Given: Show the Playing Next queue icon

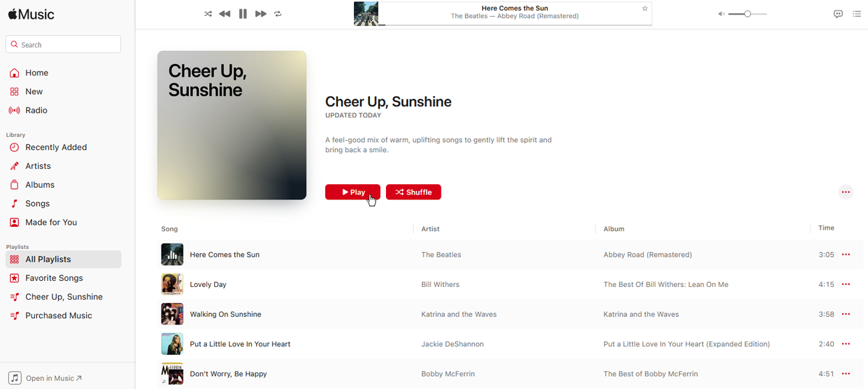Looking at the screenshot, I should [857, 14].
